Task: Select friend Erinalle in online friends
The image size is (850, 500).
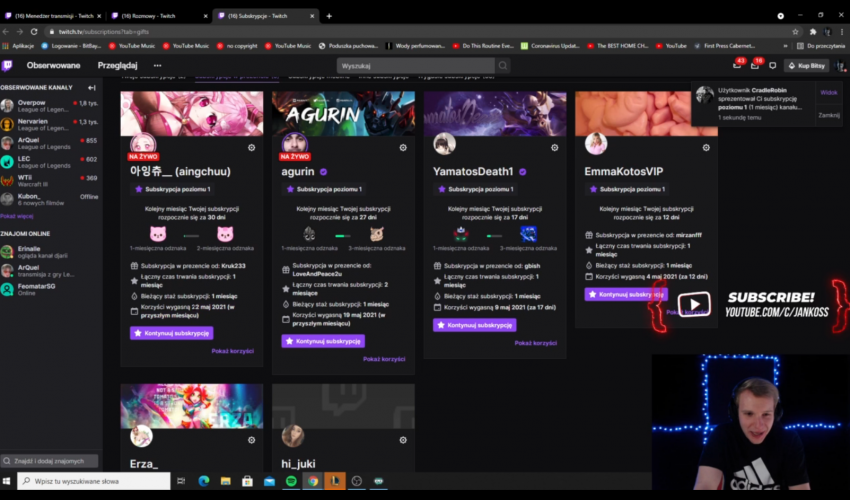Action: (49, 252)
